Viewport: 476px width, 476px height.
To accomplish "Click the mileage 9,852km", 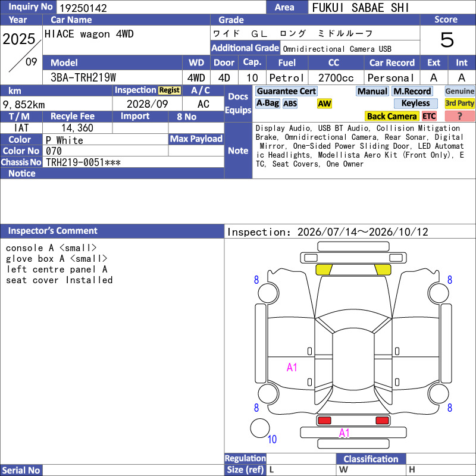I will [x=24, y=105].
